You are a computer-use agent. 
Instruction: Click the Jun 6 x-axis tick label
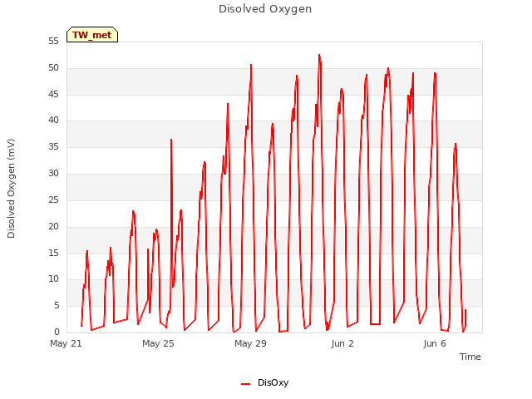(x=435, y=343)
